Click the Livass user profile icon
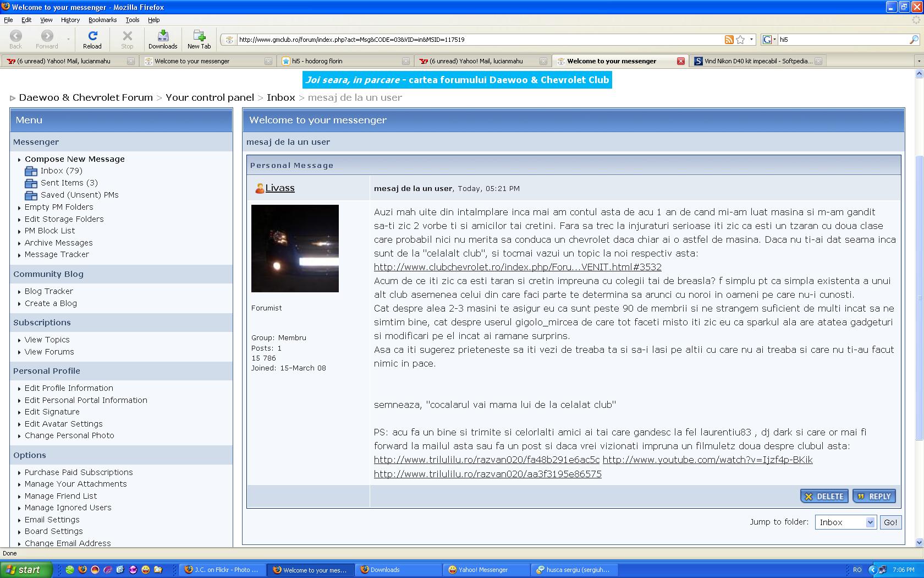This screenshot has height=578, width=924. pos(259,188)
